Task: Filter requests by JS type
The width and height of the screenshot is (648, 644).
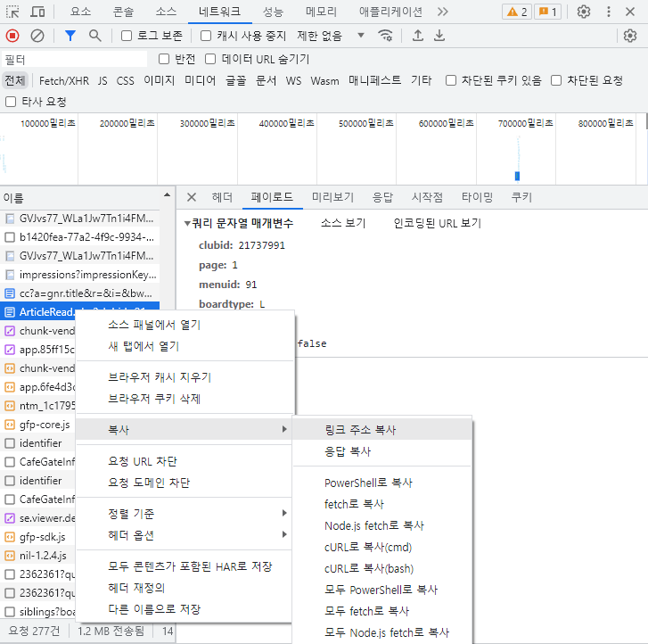Action: coord(103,80)
